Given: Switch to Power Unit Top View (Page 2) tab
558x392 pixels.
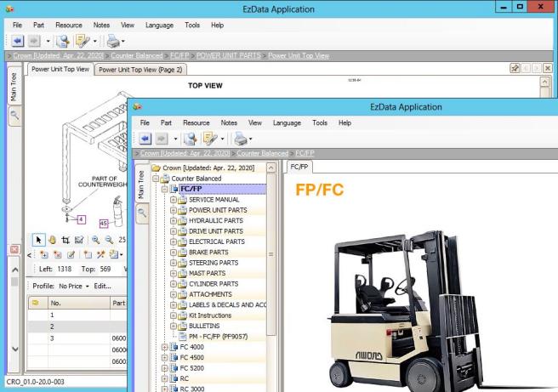Looking at the screenshot, I should [141, 70].
